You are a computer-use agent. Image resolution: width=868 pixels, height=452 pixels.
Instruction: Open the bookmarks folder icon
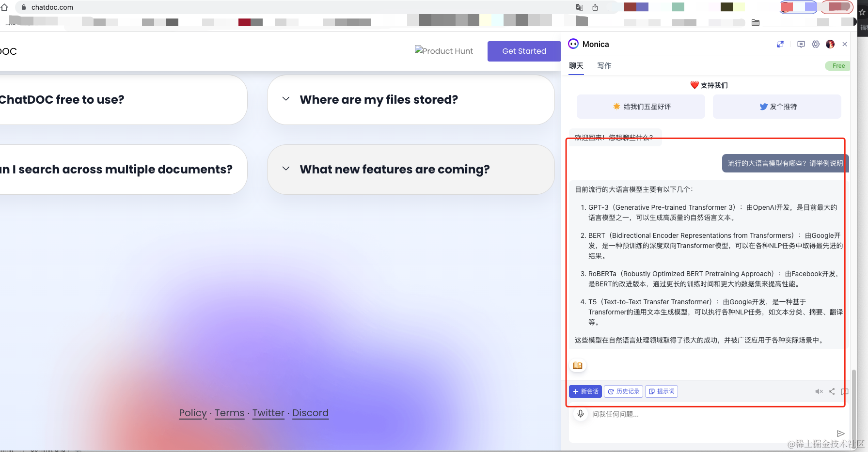pos(756,22)
